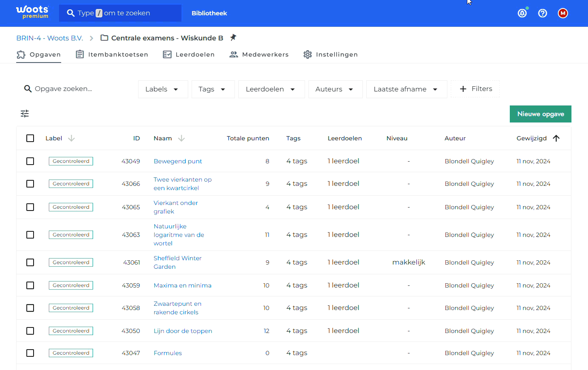Switch to the Itembanktoetsen tab

112,54
